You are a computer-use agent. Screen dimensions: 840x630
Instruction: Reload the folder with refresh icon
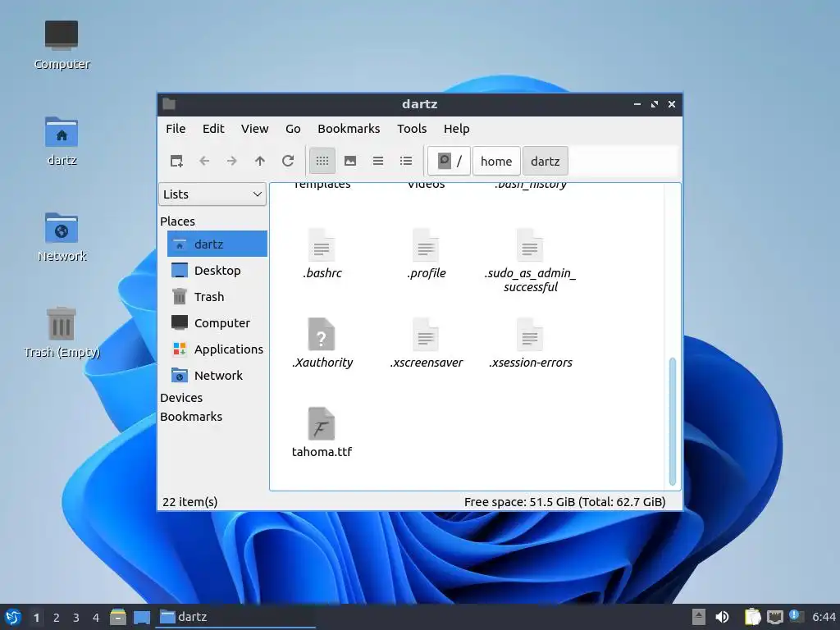[x=288, y=161]
